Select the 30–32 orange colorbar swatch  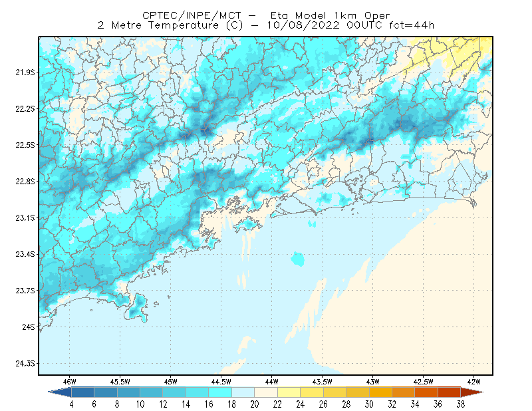[x=380, y=392]
